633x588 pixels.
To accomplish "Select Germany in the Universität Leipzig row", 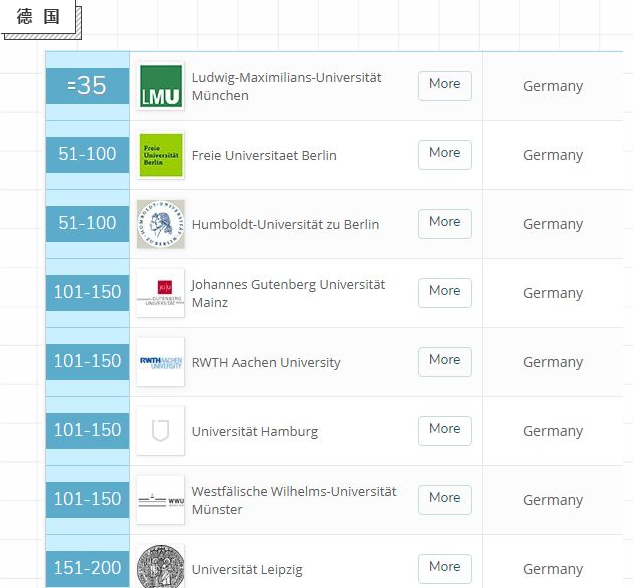I will (553, 569).
